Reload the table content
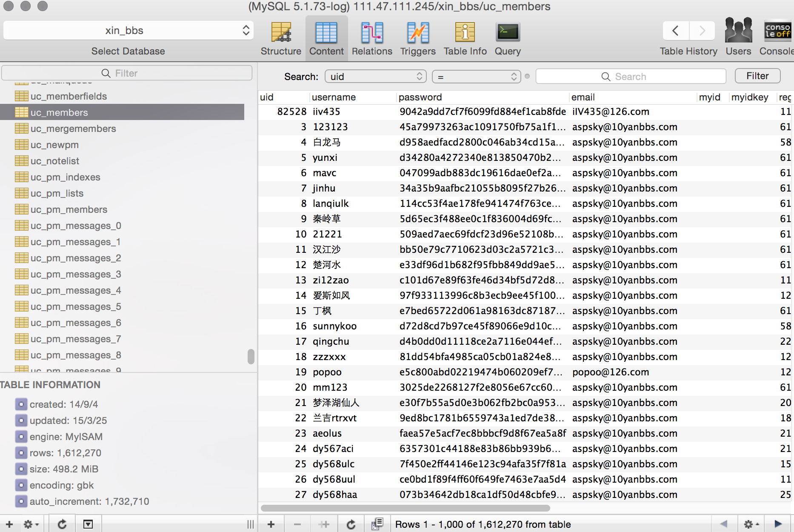This screenshot has height=532, width=794. (351, 524)
